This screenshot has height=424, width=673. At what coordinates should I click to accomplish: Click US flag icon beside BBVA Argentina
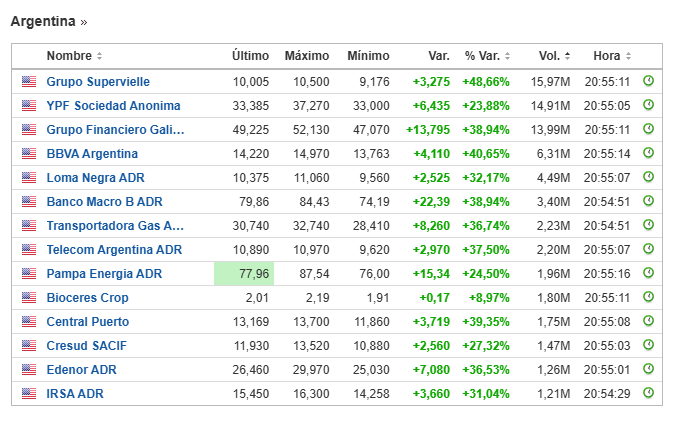29,154
